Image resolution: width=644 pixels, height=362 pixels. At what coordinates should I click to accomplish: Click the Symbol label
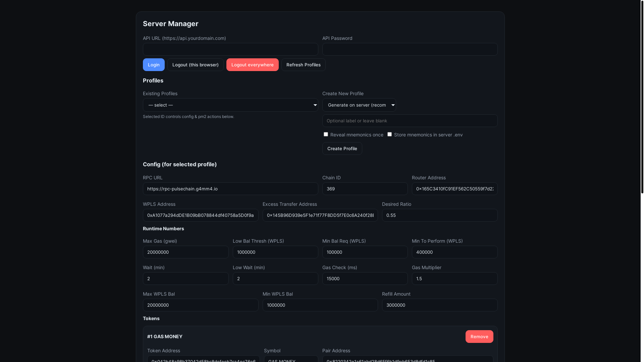pyautogui.click(x=272, y=351)
